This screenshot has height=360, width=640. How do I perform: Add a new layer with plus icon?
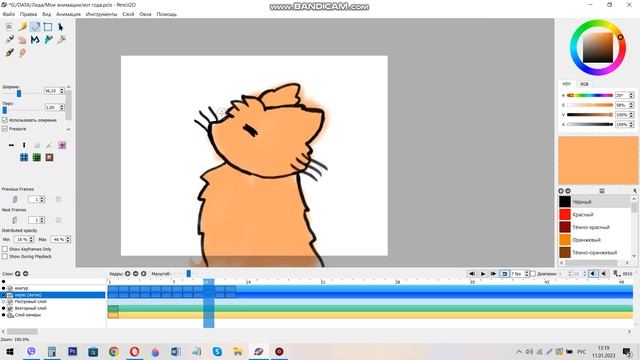click(18, 274)
